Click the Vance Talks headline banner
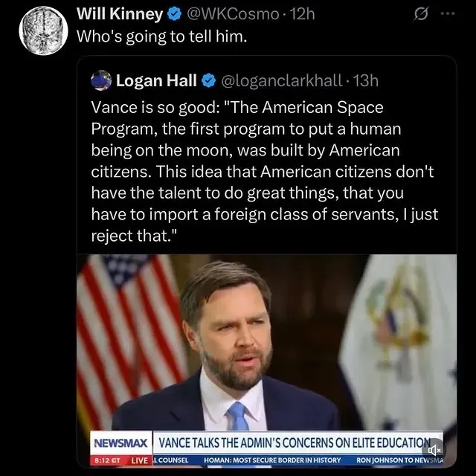476x476 pixels. [295, 443]
